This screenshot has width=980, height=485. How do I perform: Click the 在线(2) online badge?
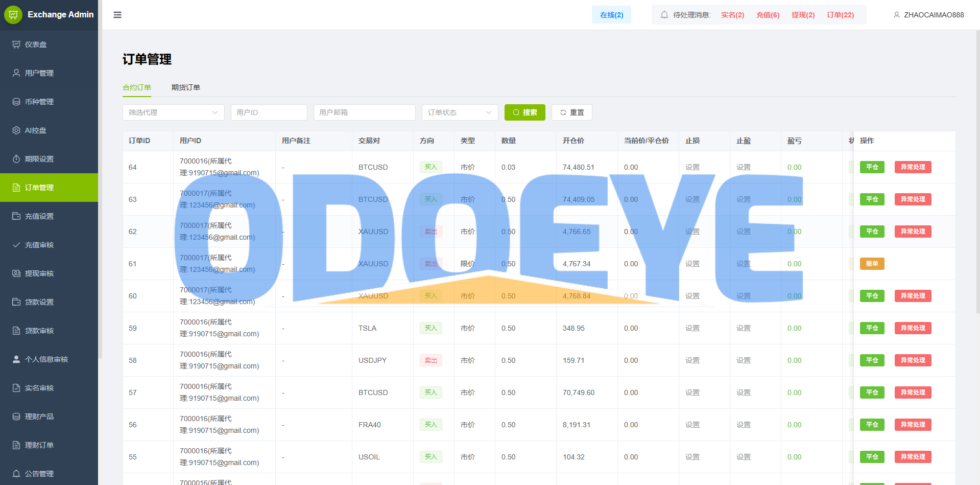[611, 15]
